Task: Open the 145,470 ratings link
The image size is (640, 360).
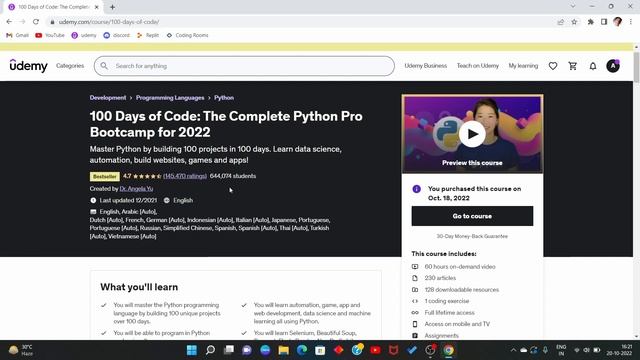Action: [x=185, y=176]
